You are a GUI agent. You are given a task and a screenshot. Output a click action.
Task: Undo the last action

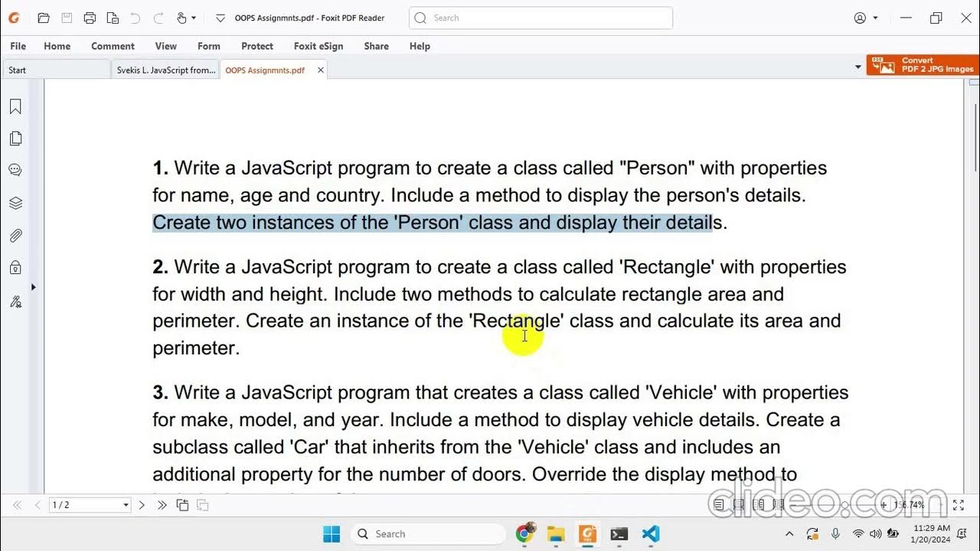tap(136, 18)
